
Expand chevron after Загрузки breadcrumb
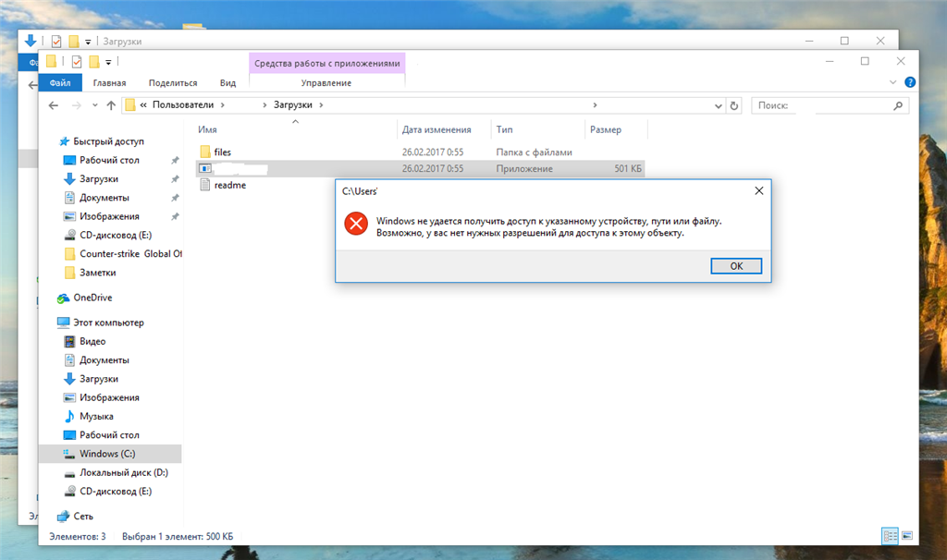[321, 105]
